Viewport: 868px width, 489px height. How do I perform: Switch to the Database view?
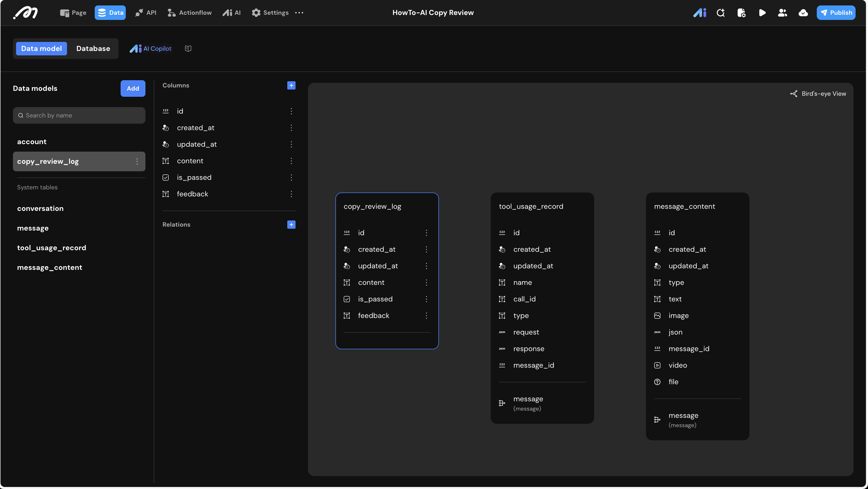coord(93,48)
